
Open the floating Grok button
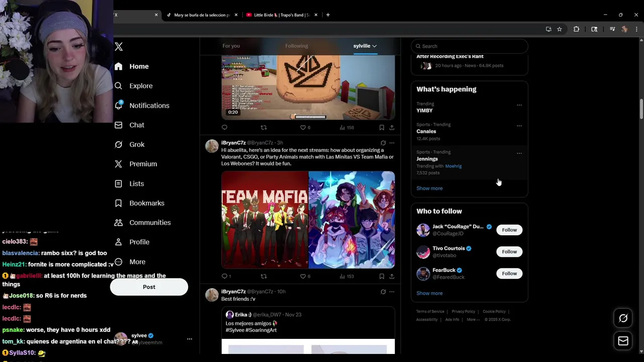623,318
